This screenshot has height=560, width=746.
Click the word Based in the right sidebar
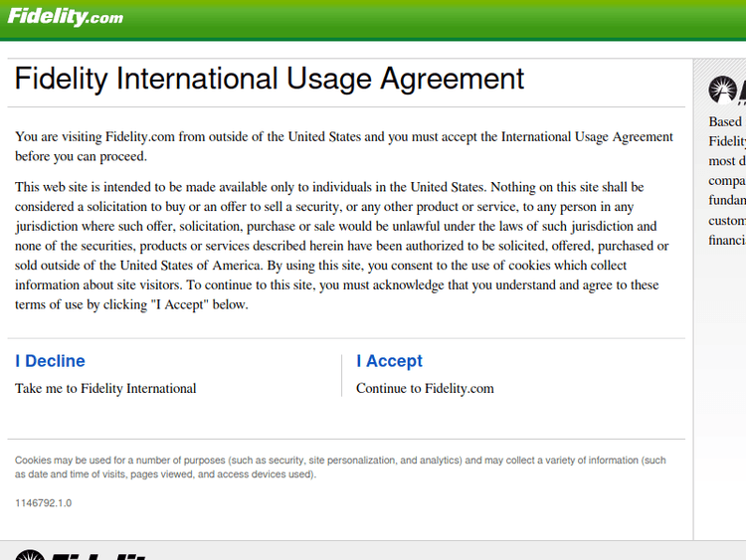(x=725, y=121)
